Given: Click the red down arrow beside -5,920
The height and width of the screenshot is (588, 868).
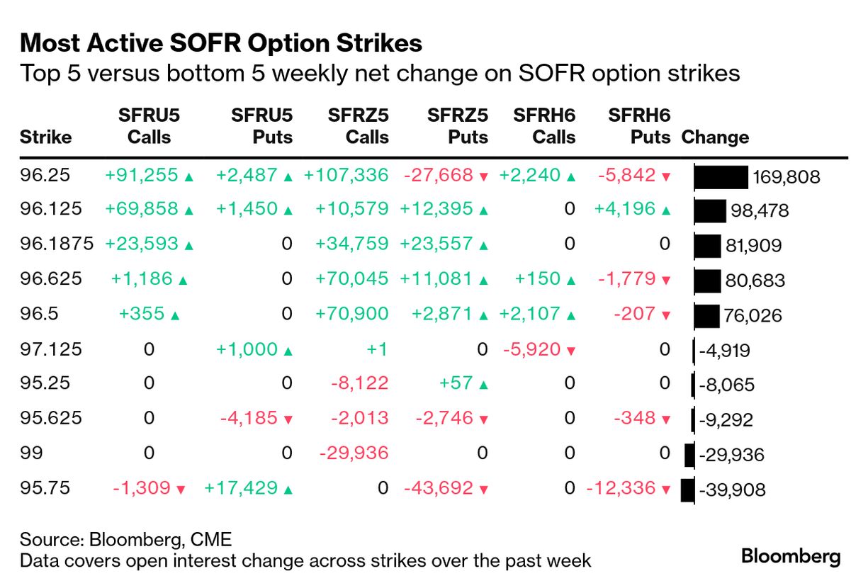Looking at the screenshot, I should tap(571, 351).
